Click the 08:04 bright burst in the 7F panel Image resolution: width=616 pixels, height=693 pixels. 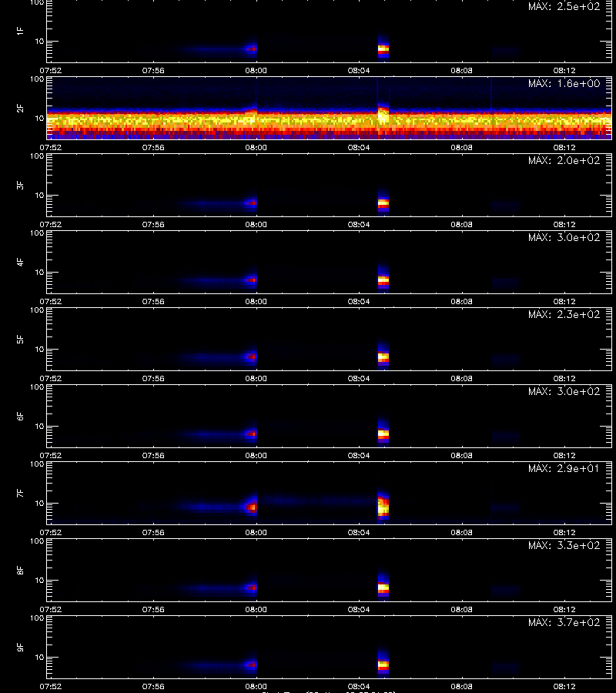[x=383, y=506]
